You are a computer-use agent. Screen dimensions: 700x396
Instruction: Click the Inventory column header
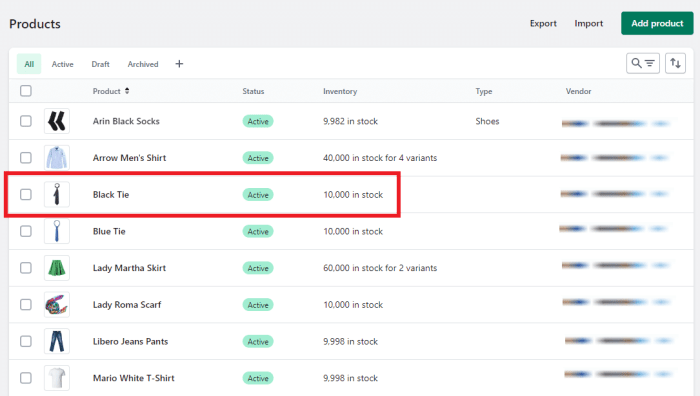[340, 91]
